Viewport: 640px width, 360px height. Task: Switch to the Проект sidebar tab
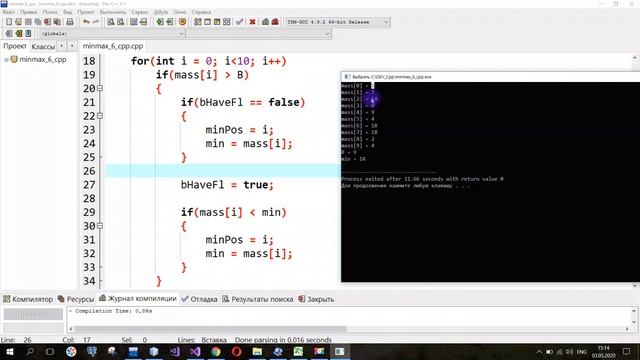[x=15, y=46]
